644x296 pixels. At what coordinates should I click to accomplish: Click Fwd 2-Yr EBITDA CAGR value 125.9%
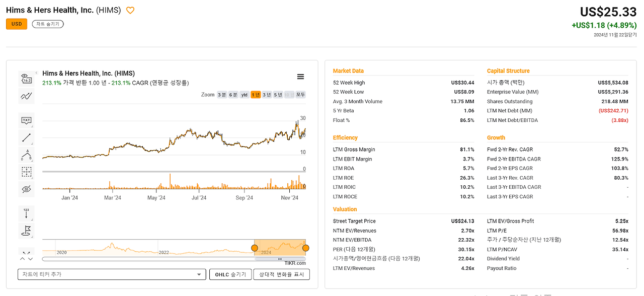(620, 159)
